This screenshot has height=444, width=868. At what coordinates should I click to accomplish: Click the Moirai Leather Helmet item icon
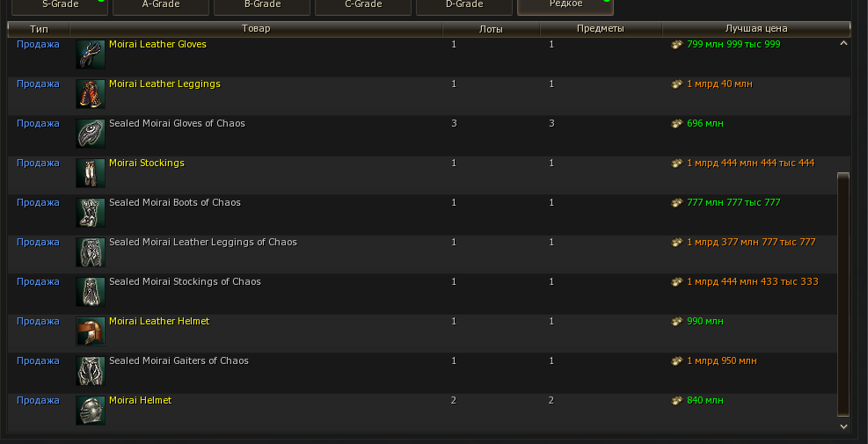pyautogui.click(x=91, y=331)
